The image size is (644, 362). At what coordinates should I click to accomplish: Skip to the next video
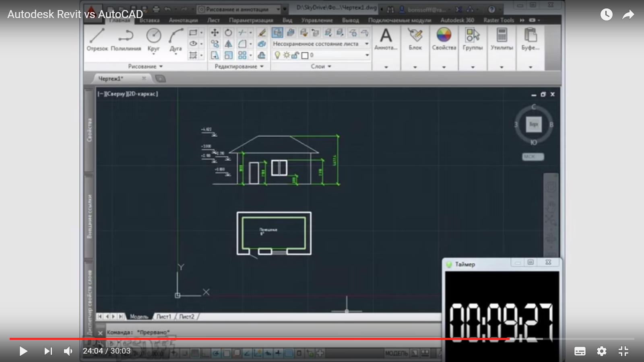click(48, 351)
